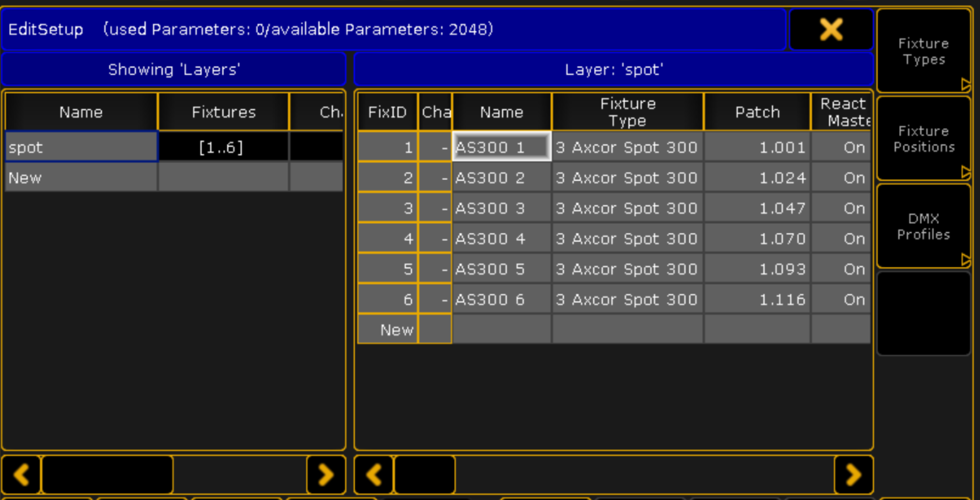Image resolution: width=980 pixels, height=500 pixels.
Task: Click the [1..6] fixtures cell
Action: (223, 147)
